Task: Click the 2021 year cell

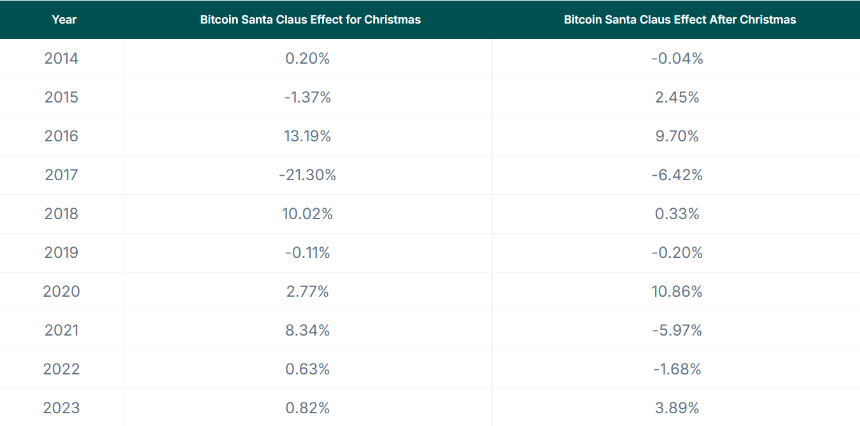Action: pyautogui.click(x=61, y=331)
